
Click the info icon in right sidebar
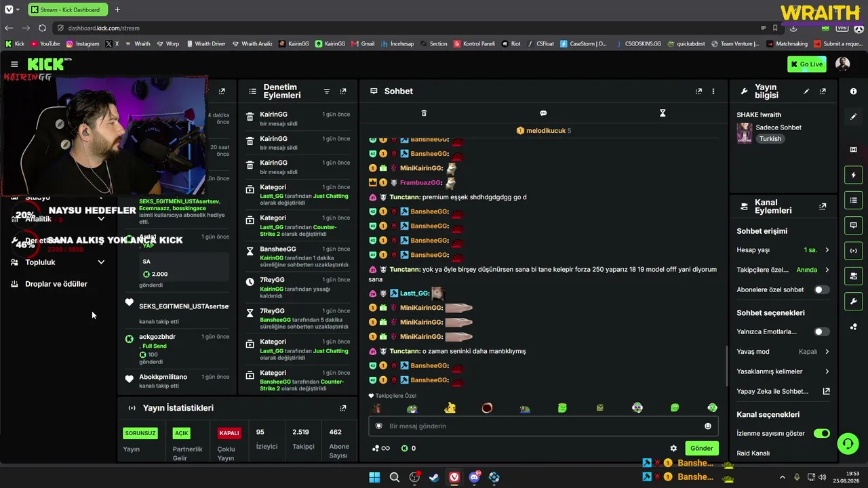point(853,91)
